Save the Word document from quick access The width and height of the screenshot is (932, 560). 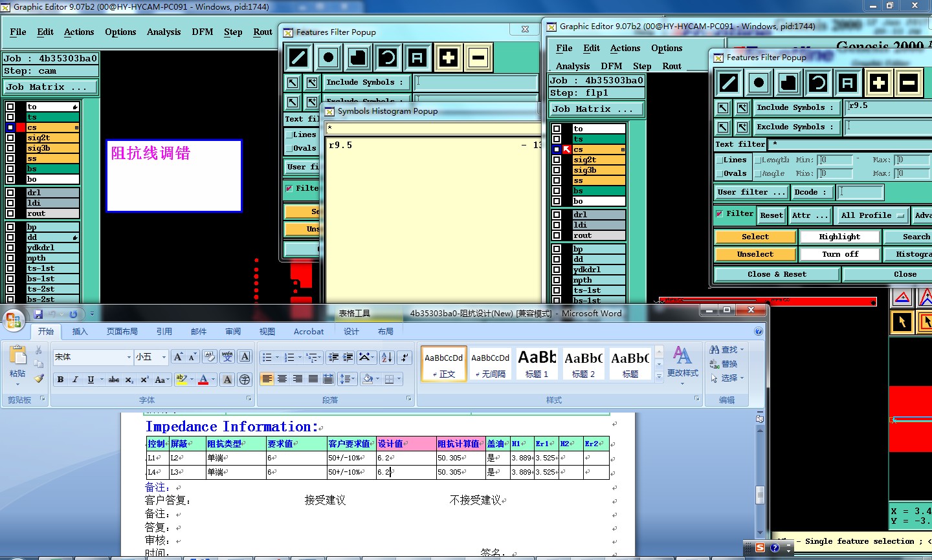tap(38, 314)
